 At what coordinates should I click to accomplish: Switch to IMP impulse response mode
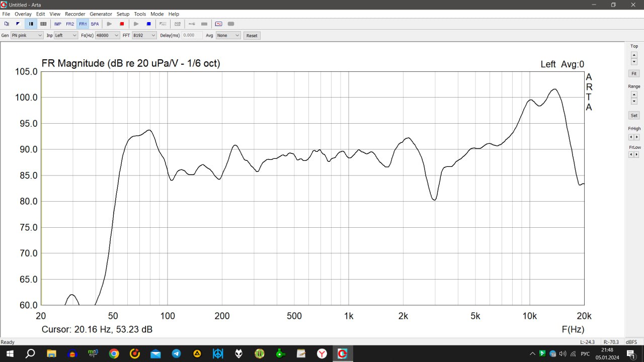(x=58, y=24)
